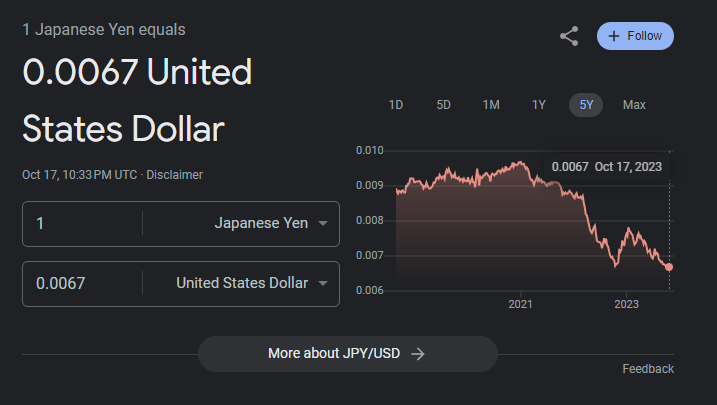717x405 pixels.
Task: Open the Japanese Yen currency dropdown arrow
Action: click(322, 223)
